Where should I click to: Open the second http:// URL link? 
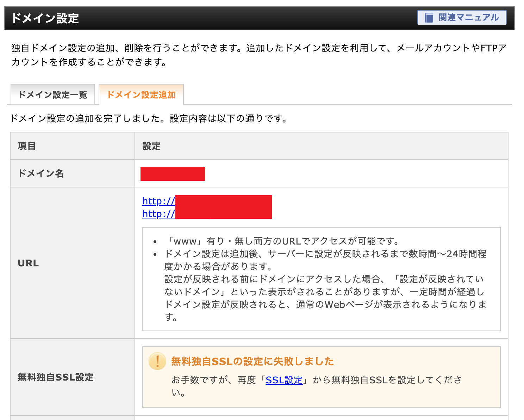pyautogui.click(x=158, y=214)
